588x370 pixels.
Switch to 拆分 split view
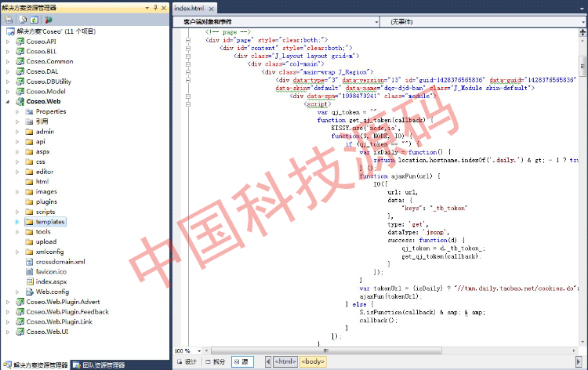[216, 361]
